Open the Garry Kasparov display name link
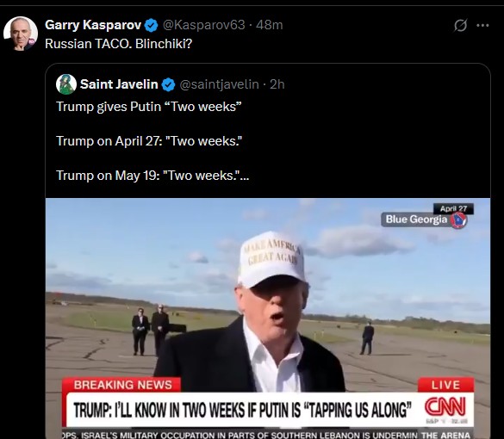Image resolution: width=504 pixels, height=439 pixels. click(x=93, y=25)
